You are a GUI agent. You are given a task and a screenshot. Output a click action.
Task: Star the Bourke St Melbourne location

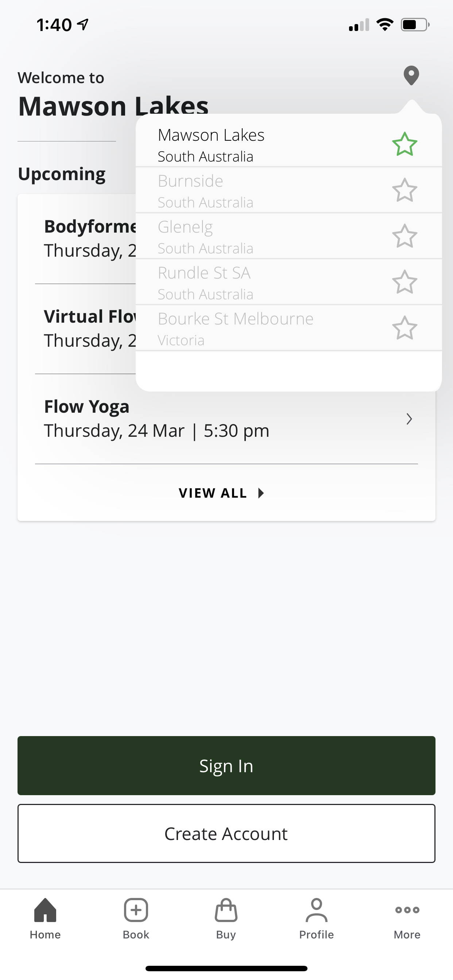[404, 327]
